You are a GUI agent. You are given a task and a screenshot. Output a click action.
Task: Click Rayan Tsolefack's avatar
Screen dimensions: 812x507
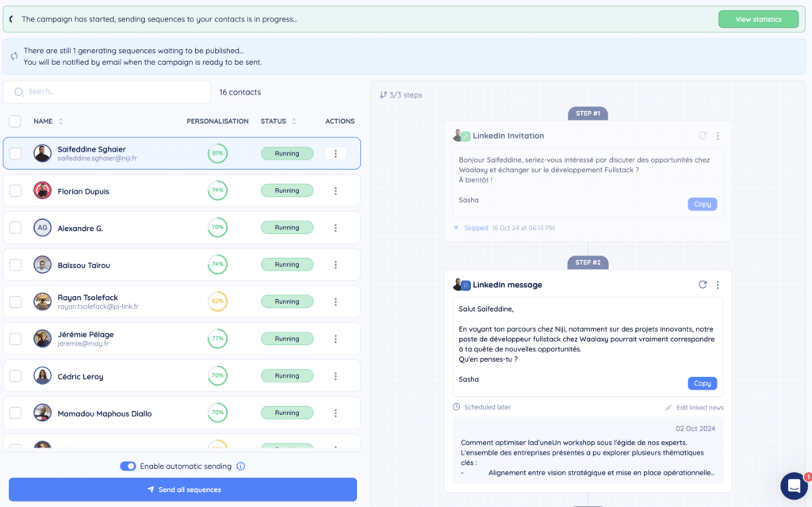click(x=43, y=302)
